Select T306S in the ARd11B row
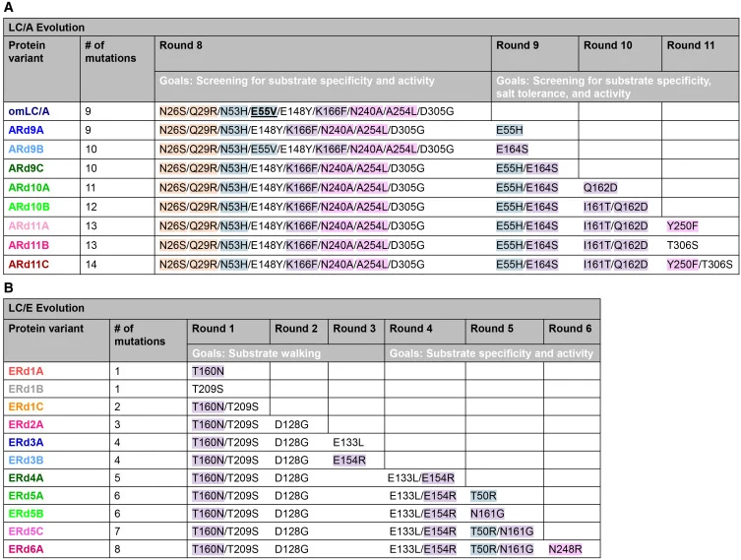 [682, 245]
